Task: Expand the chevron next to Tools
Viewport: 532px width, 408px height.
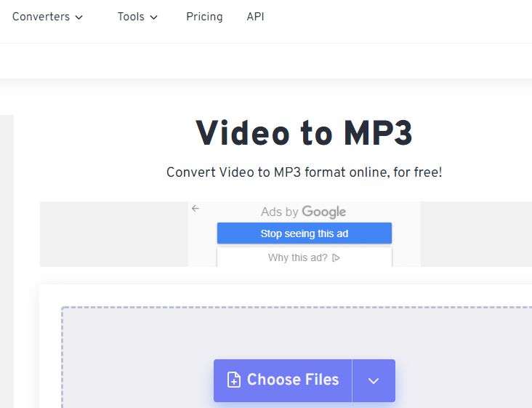Action: coord(154,17)
